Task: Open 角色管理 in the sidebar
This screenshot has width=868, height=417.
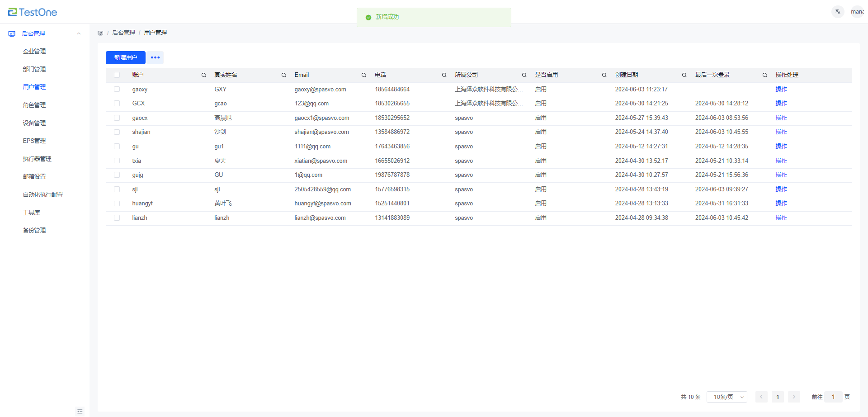Action: pyautogui.click(x=34, y=105)
